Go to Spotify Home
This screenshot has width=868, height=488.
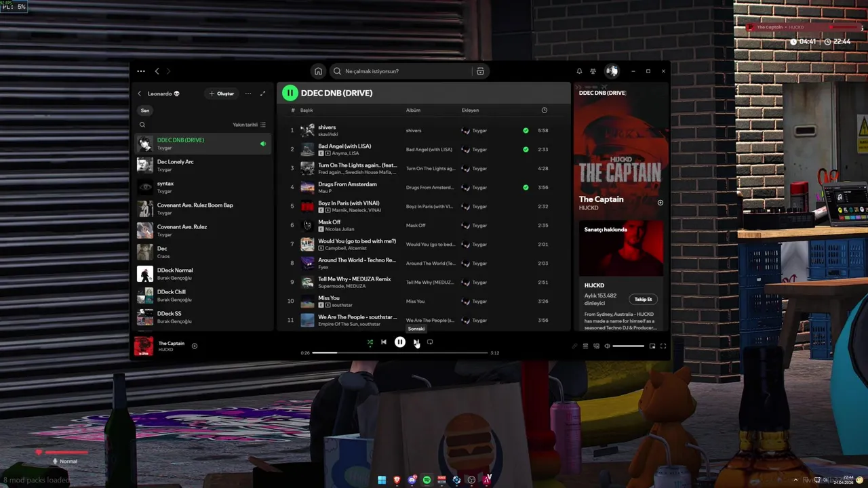(318, 71)
